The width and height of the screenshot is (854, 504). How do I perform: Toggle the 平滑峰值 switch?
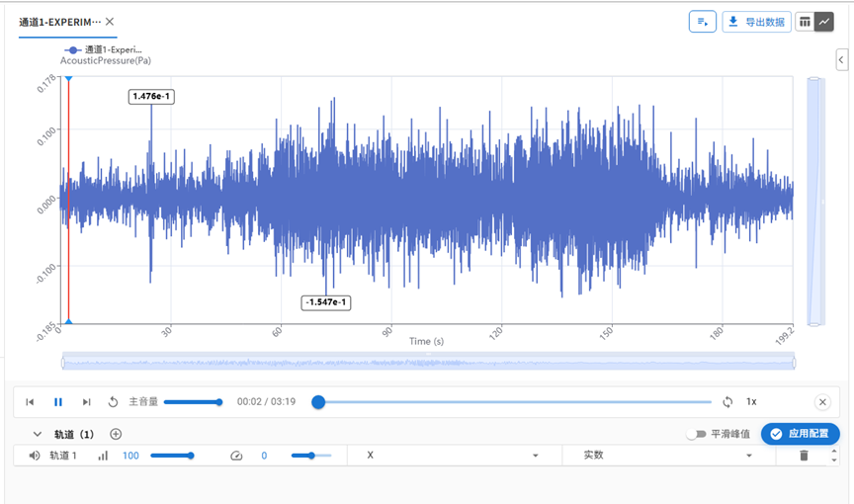point(698,434)
